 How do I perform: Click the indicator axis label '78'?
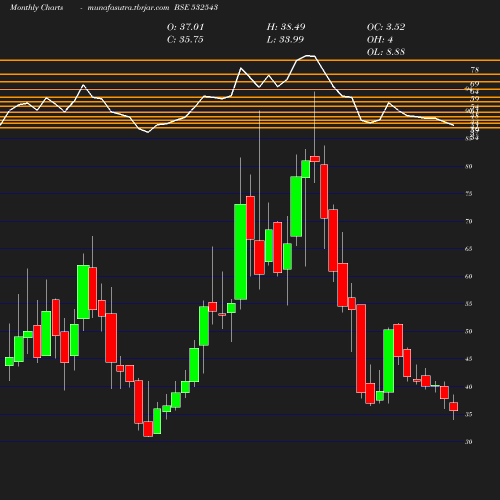click(475, 70)
